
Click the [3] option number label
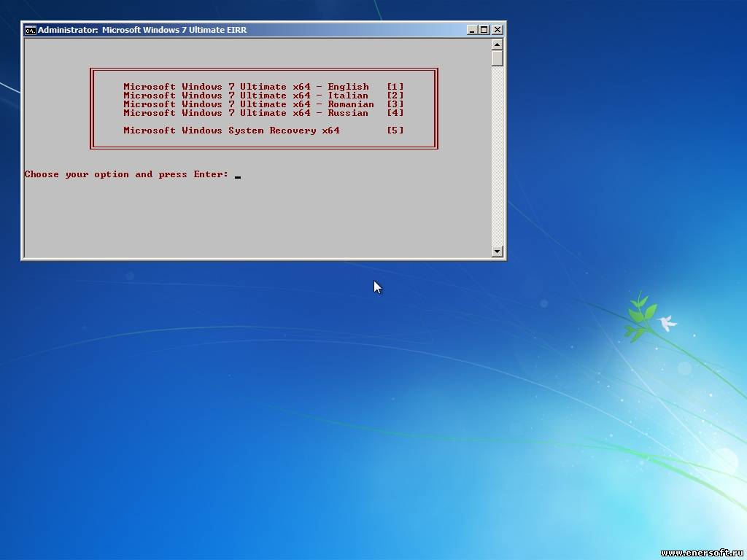(x=395, y=104)
